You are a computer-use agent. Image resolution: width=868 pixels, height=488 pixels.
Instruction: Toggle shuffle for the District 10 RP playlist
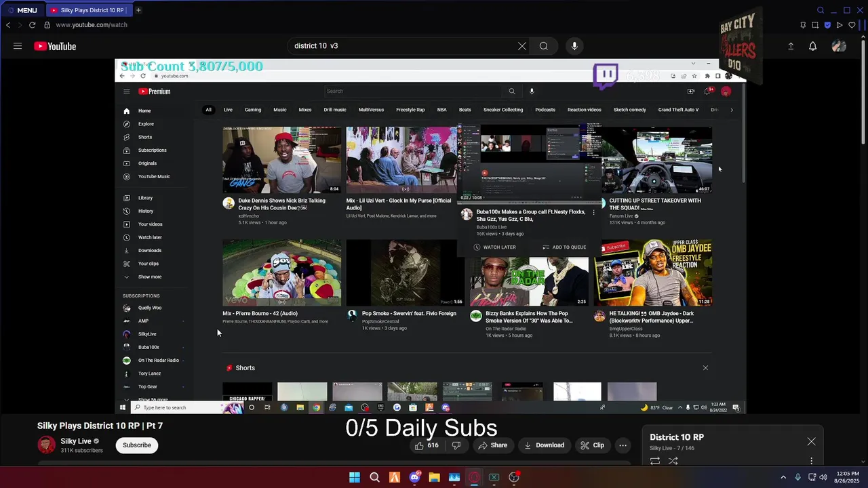[673, 461]
